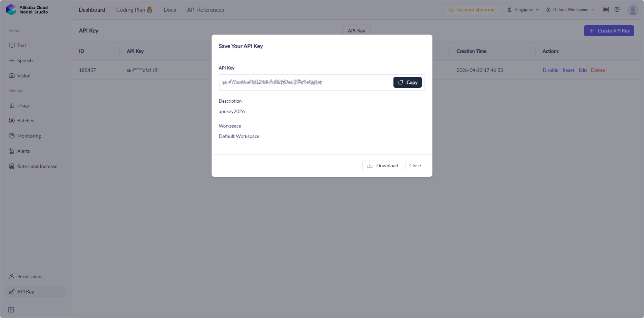Screen dimensions: 644x318
Task: Click the copy icon beside sk-f****dfaf
Action: point(155,70)
